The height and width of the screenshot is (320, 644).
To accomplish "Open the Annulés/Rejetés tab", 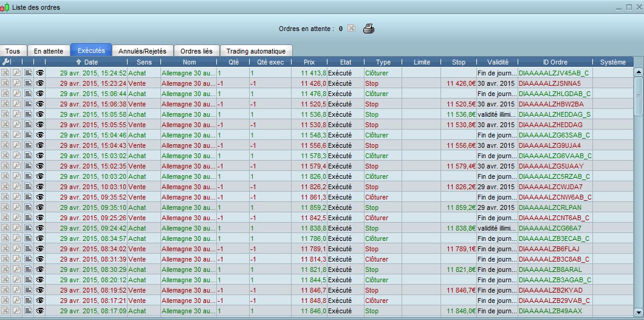I will (142, 51).
